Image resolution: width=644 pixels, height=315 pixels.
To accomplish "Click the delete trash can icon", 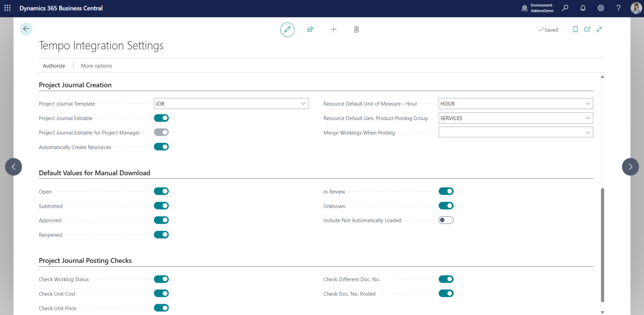I will [356, 29].
